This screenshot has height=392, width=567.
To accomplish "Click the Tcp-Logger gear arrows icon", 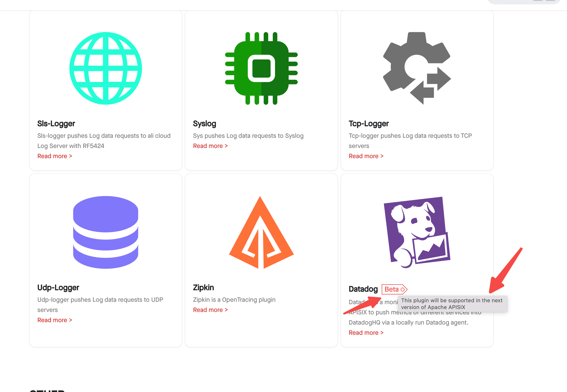I will (417, 68).
